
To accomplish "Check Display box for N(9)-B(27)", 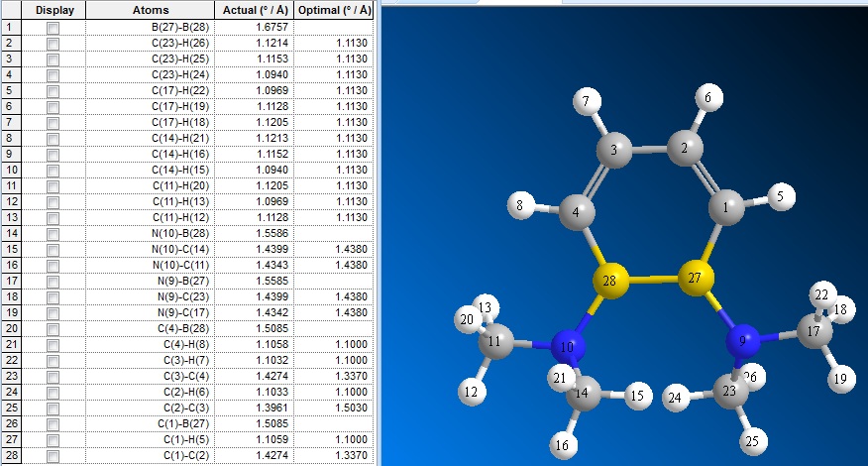I will point(54,282).
